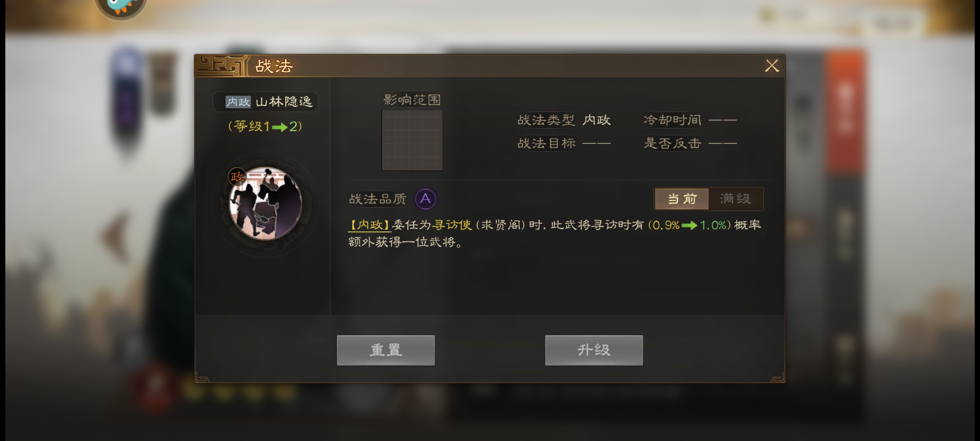Tap the blurred left arrow behind dialog
980x441 pixels.
114,237
